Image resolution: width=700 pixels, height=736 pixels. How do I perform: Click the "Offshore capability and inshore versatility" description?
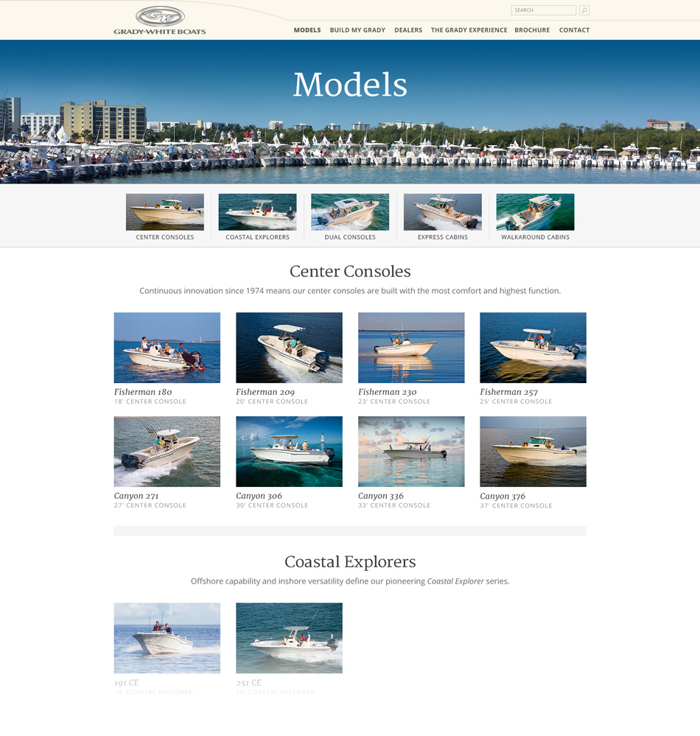350,581
